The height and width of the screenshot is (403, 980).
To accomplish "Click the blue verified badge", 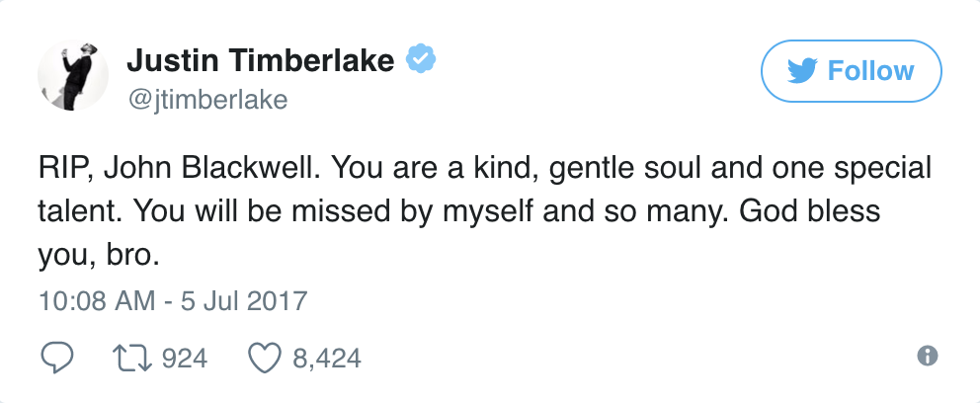I will click(x=423, y=61).
